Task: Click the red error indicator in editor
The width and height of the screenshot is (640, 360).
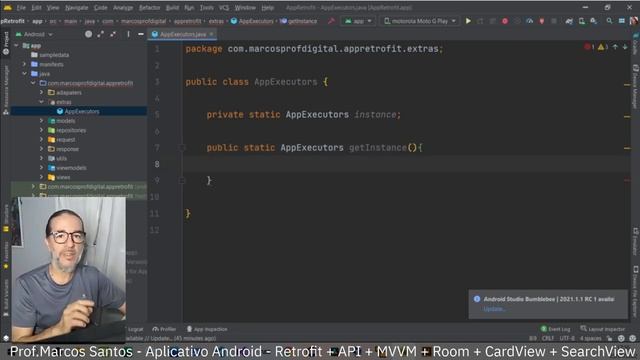Action: click(x=588, y=47)
